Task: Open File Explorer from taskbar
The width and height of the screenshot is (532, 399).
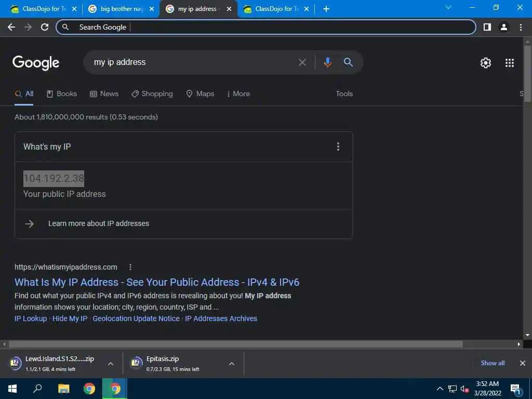Action: 63,389
